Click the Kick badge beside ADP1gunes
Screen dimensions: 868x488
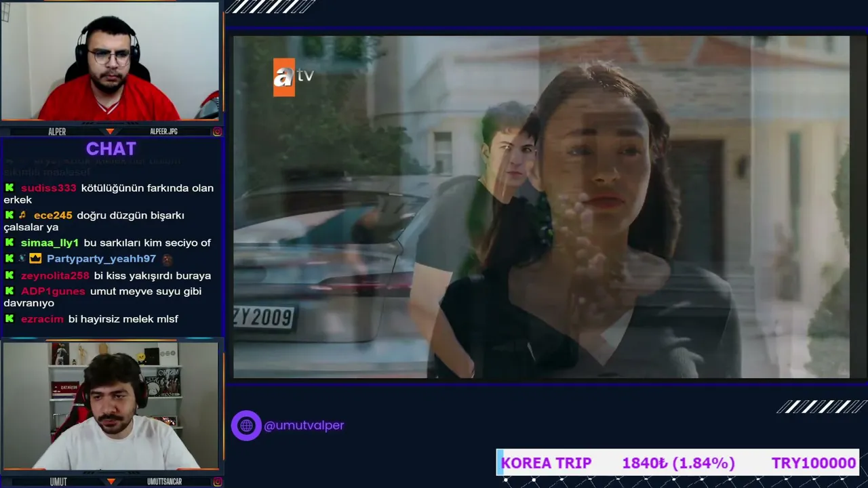click(x=9, y=291)
